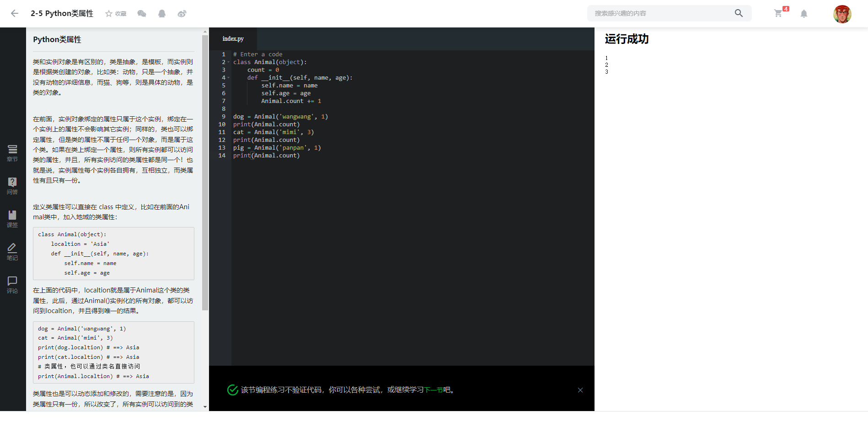Click output line showing 2
Screen dimensions: 868x422
pyautogui.click(x=606, y=65)
